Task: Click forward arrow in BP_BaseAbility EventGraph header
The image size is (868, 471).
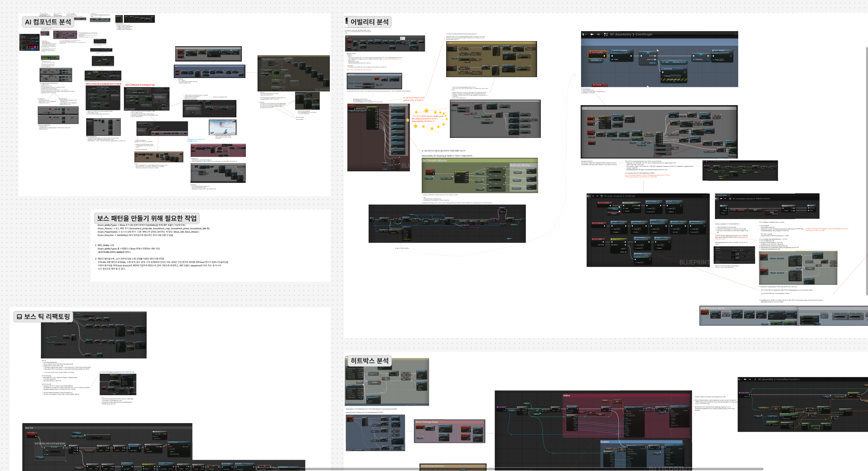Action: tap(598, 34)
